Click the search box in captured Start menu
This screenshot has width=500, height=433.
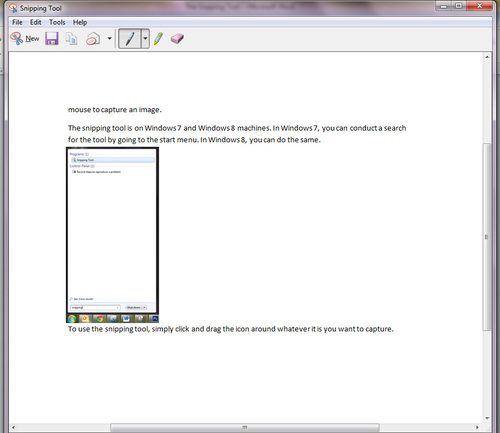(95, 307)
